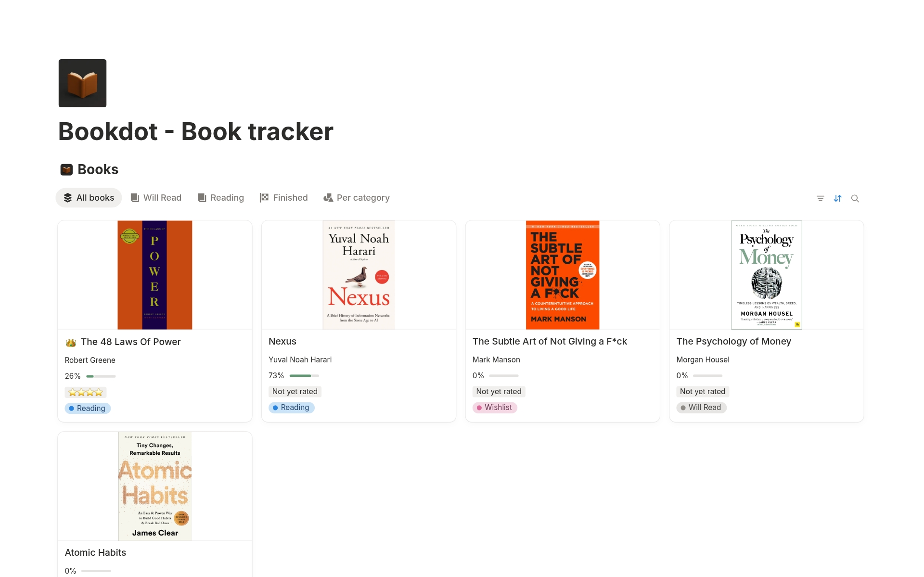
Task: Select the Reading view tab
Action: [227, 197]
